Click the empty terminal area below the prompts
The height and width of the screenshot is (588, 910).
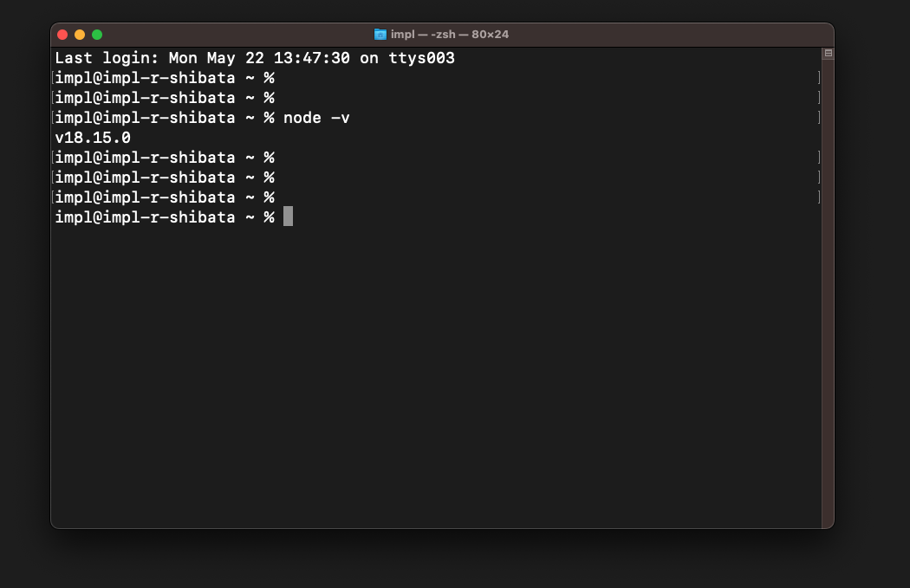tap(435, 377)
